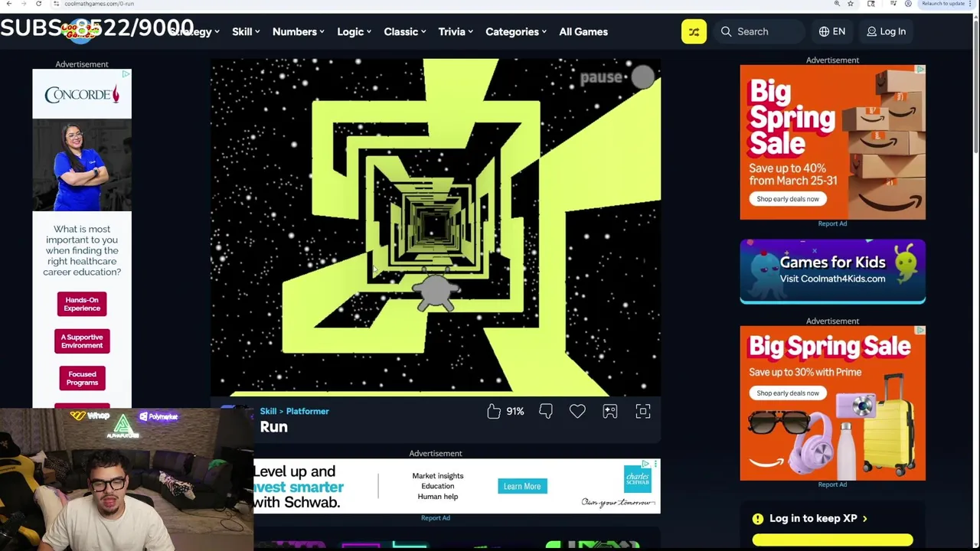
Task: Click the user profile icon beside Log In
Action: click(871, 31)
